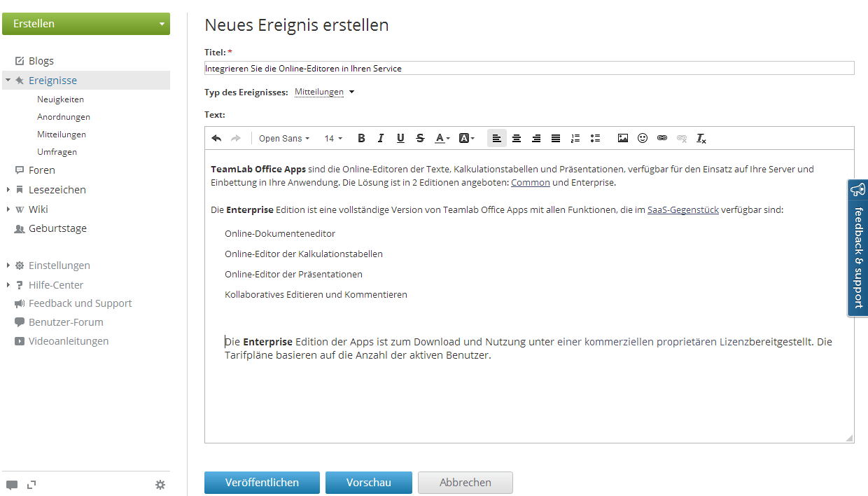Open the Benutzer-Forum link
Viewport: 868px width, 496px height.
(66, 322)
